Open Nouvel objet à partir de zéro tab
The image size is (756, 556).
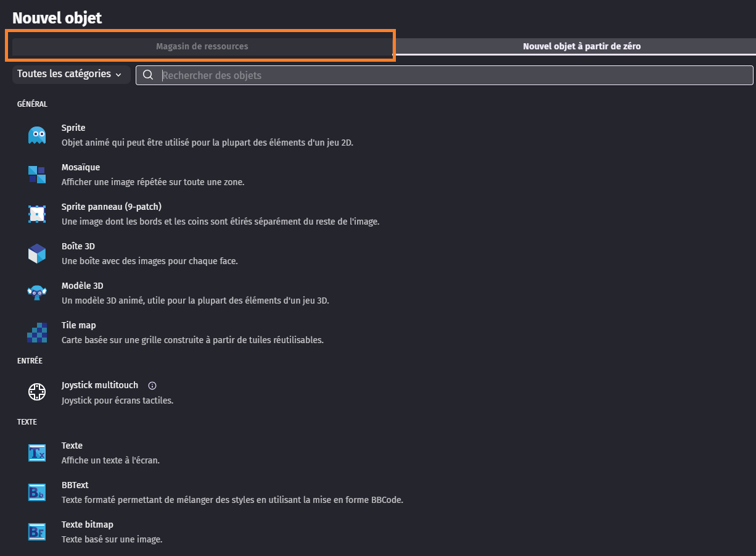click(x=581, y=46)
